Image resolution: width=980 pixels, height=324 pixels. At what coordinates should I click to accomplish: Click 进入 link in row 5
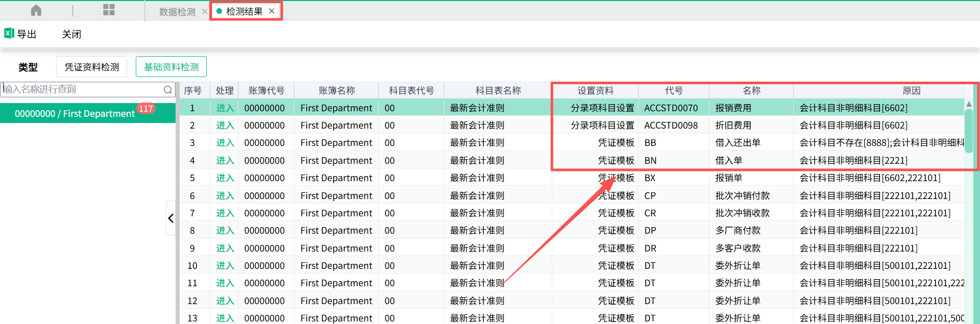point(225,178)
